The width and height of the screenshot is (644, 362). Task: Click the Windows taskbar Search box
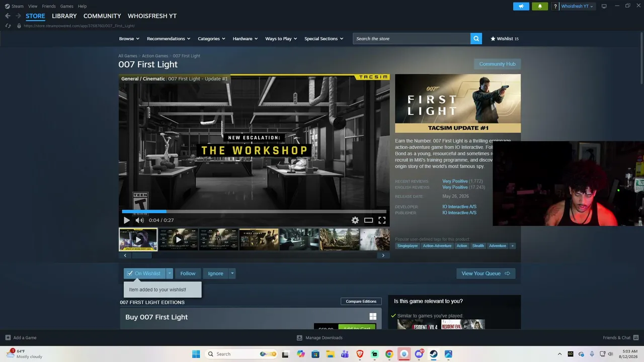tap(242, 354)
